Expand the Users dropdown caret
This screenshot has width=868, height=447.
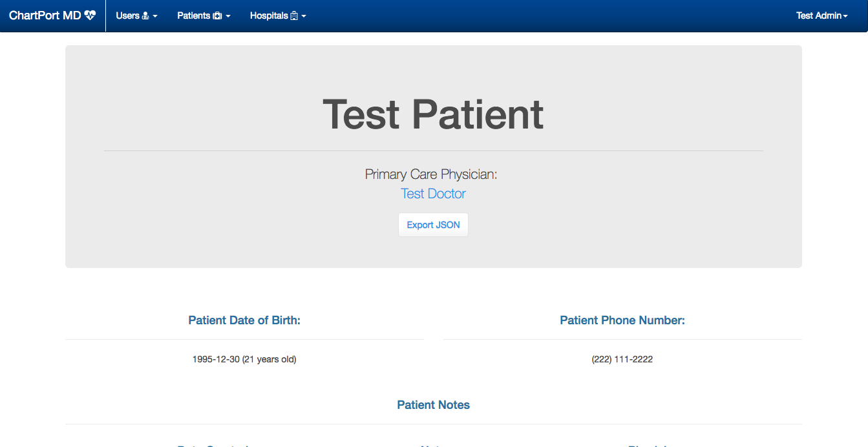155,16
